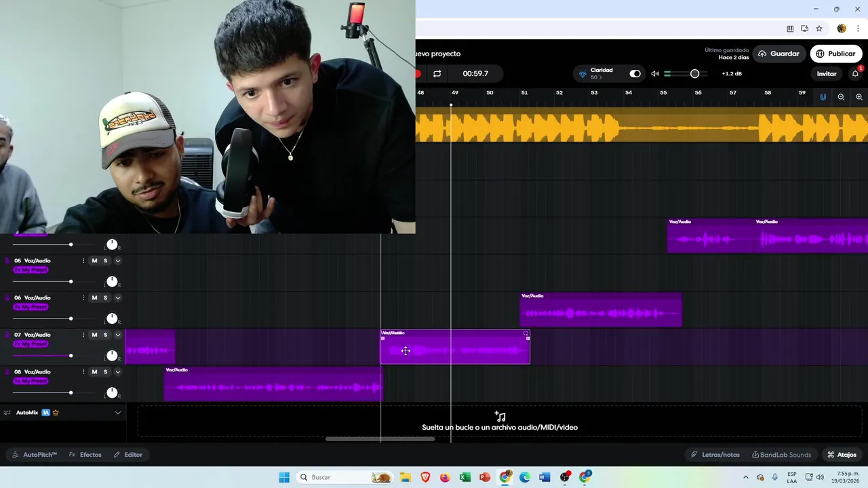The image size is (868, 488).
Task: Mute track 05 with M button
Action: click(94, 260)
